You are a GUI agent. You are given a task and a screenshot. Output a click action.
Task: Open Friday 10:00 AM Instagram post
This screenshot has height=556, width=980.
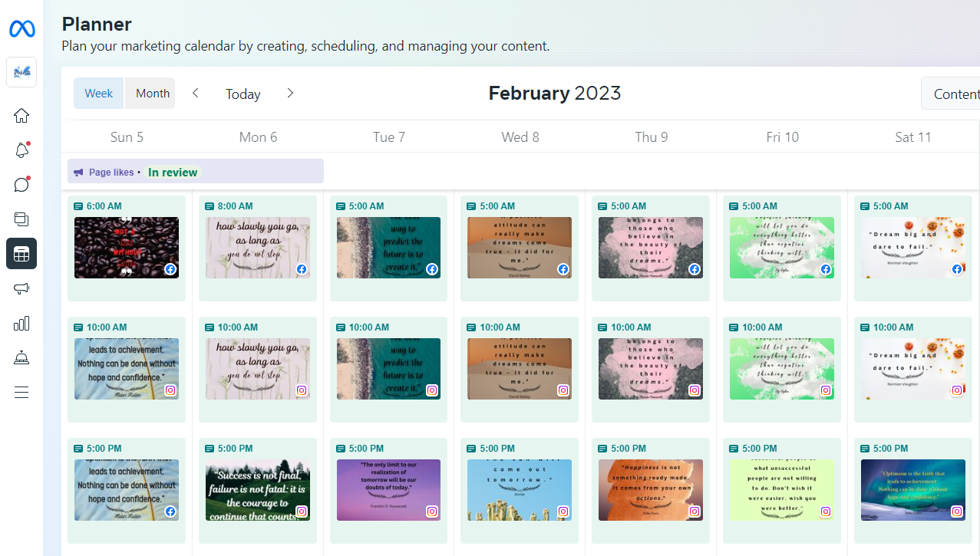pyautogui.click(x=782, y=369)
